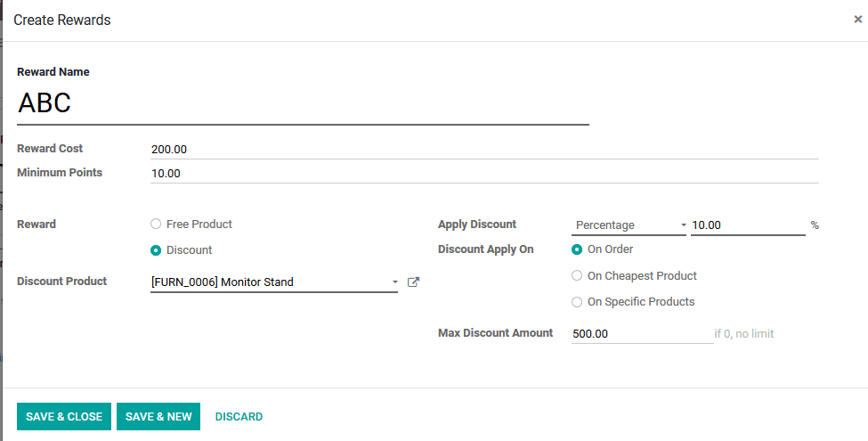Image resolution: width=868 pixels, height=441 pixels.
Task: Select the Free Product reward option
Action: [x=156, y=225]
